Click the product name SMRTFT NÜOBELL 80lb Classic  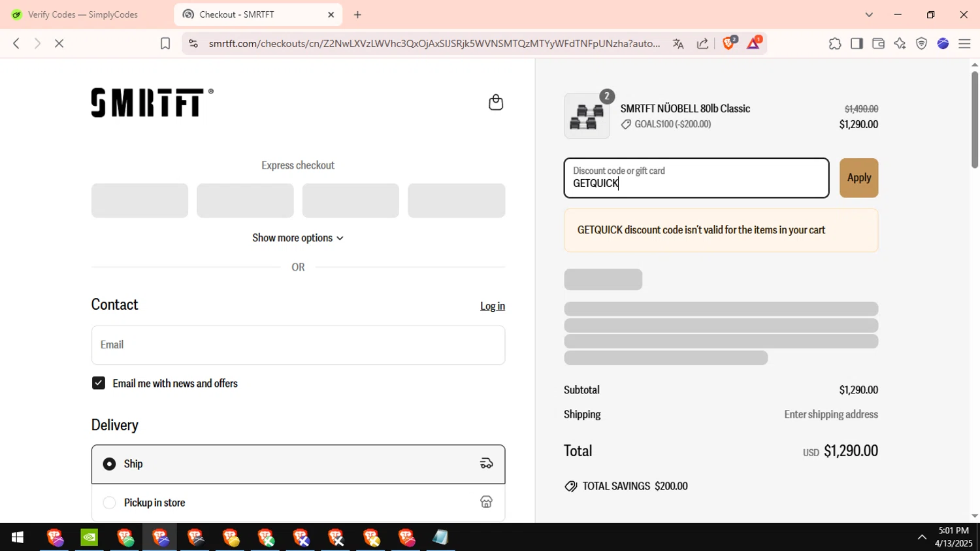(x=685, y=109)
